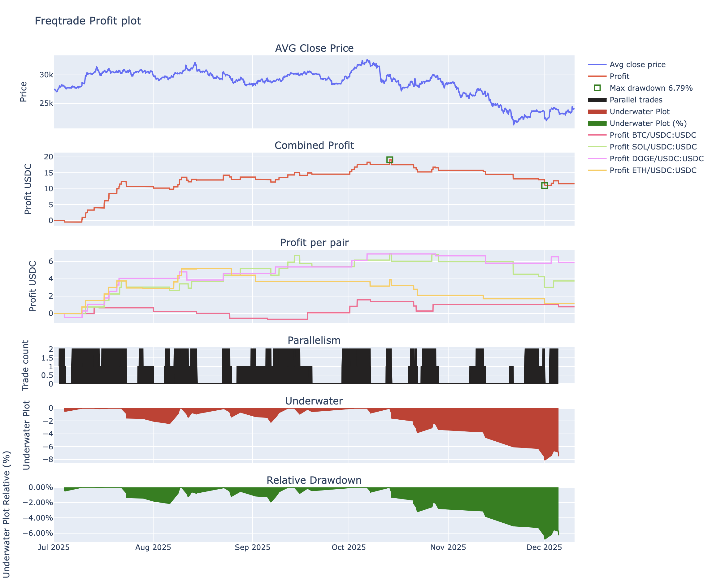712x588 pixels.
Task: Click the Relative Drawdown subplot title
Action: [314, 480]
